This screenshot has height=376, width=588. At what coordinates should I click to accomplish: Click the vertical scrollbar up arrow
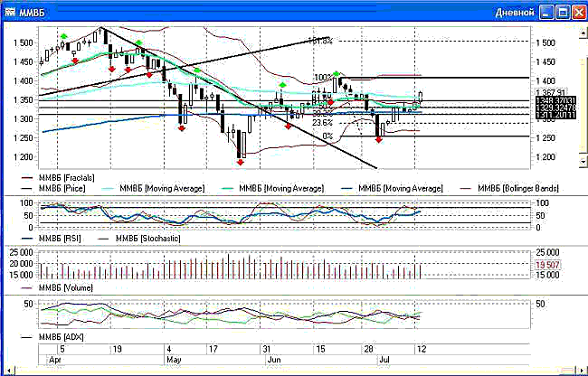pyautogui.click(x=583, y=33)
